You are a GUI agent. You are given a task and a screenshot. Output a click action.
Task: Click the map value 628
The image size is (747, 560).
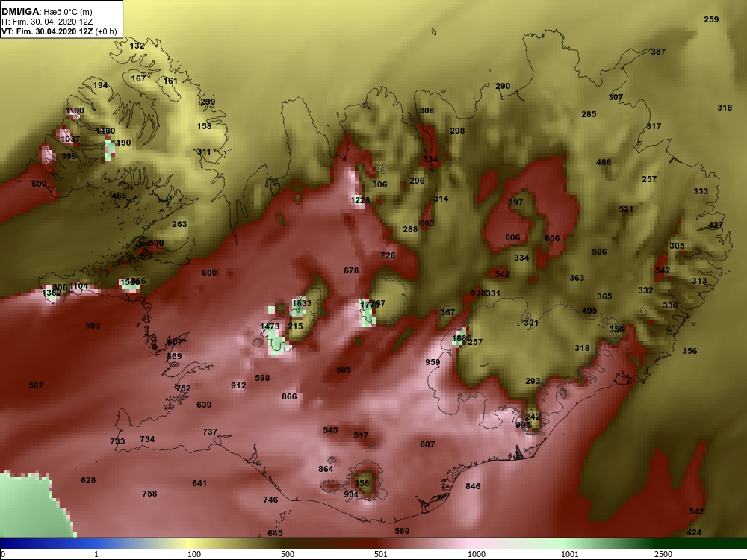(x=88, y=480)
